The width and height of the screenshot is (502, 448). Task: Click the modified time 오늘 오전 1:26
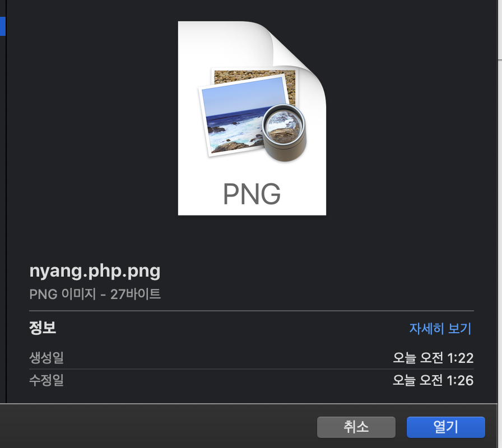[433, 380]
